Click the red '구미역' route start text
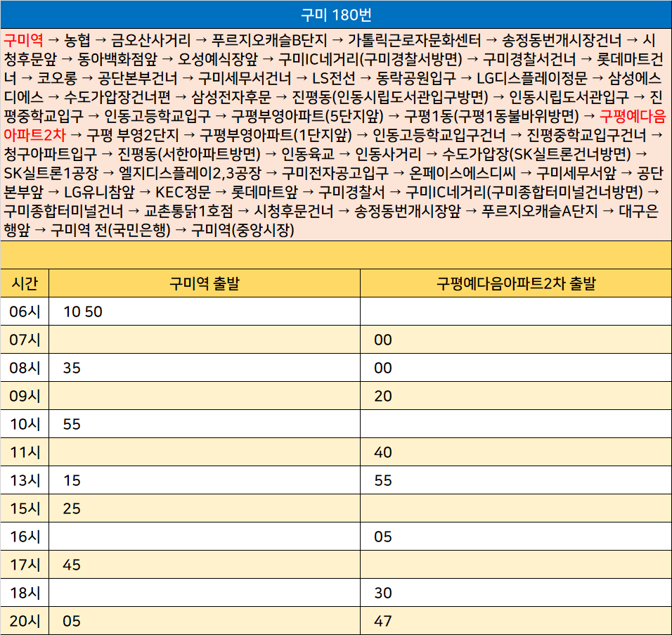Screen dimensions: 672x635 click(24, 40)
